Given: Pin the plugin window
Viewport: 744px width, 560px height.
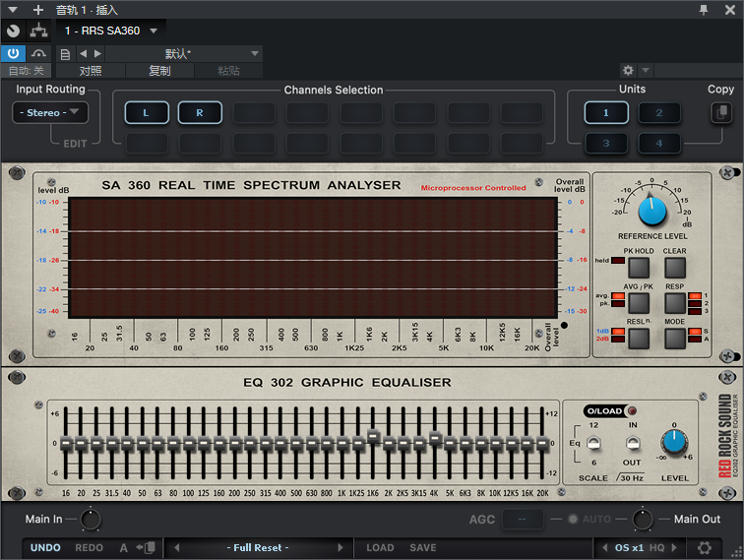Looking at the screenshot, I should pos(704,9).
